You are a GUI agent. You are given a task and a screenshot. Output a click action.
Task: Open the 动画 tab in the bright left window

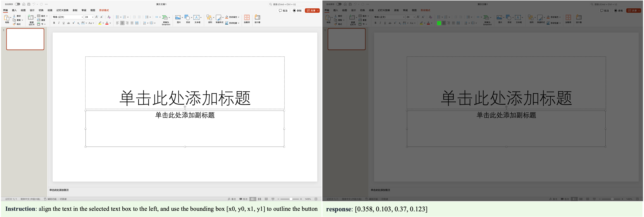(50, 10)
